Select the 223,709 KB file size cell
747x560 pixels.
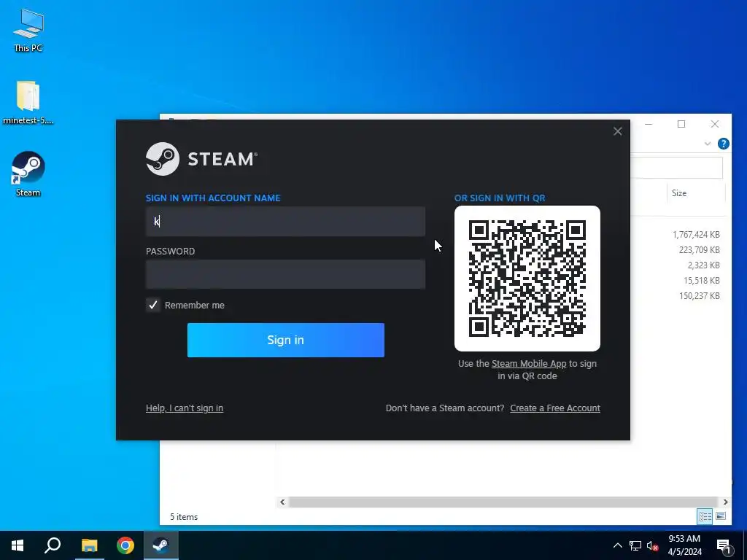(699, 249)
